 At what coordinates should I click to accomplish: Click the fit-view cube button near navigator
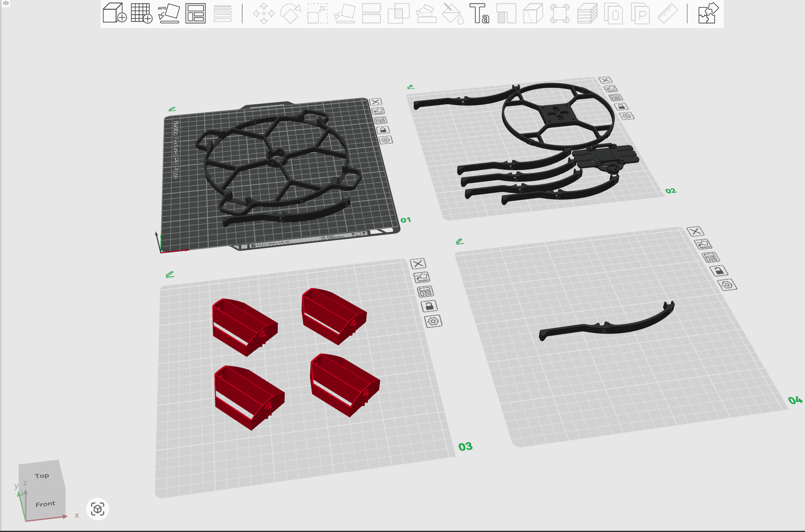tap(98, 509)
